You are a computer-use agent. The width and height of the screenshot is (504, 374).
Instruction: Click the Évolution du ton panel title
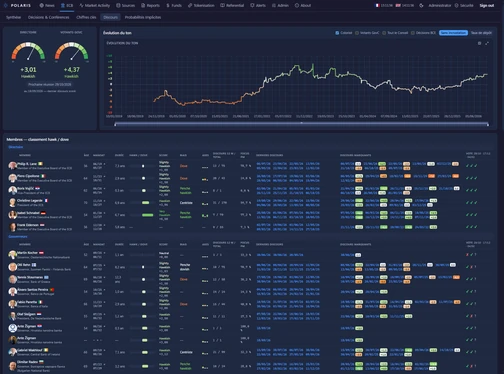[117, 33]
